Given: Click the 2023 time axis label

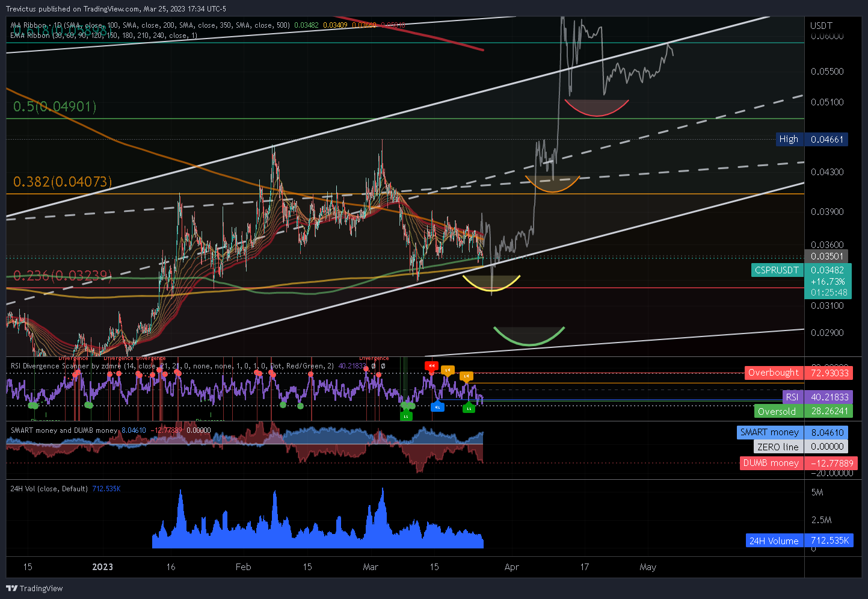Looking at the screenshot, I should click(x=102, y=566).
